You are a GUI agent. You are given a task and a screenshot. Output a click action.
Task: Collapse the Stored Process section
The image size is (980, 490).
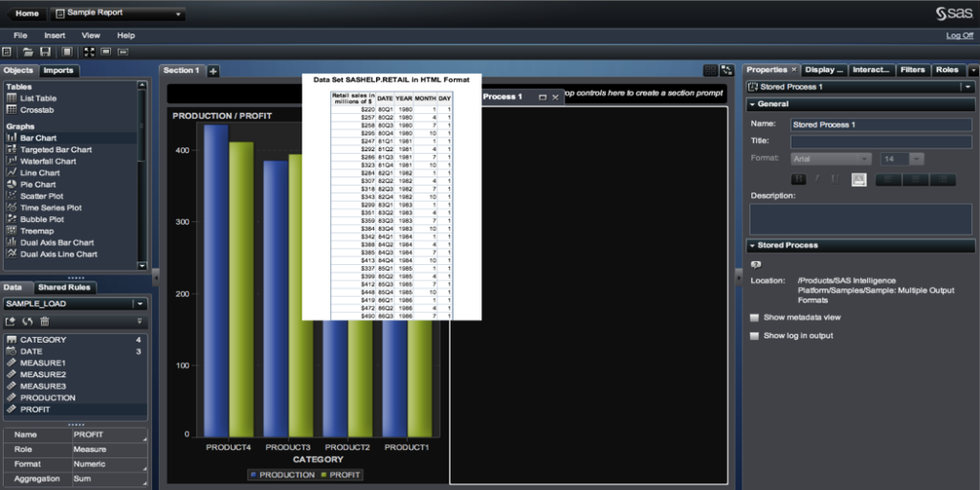click(752, 246)
